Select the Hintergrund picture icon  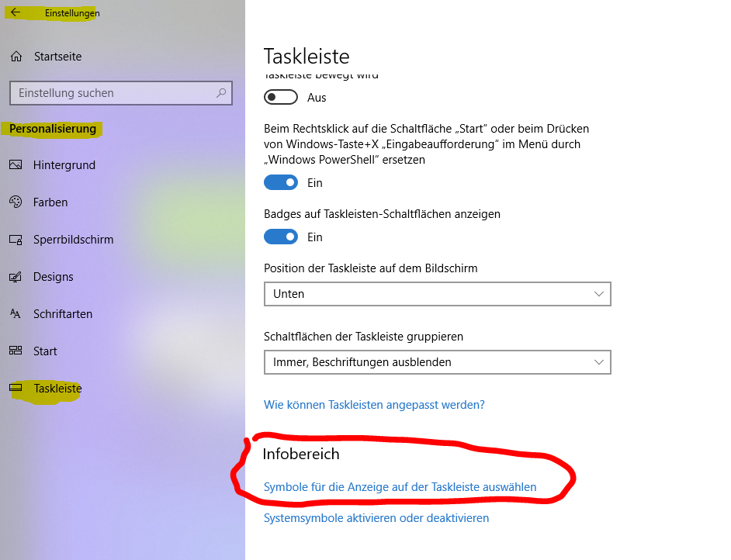16,165
